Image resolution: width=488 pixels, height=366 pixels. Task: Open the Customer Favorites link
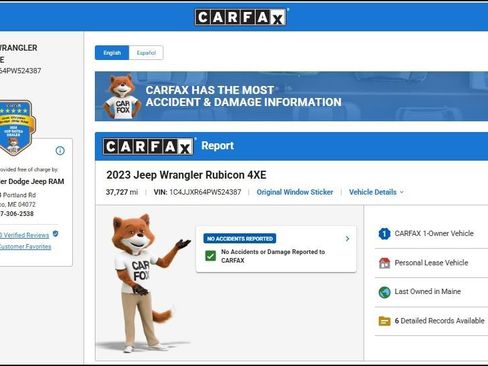(x=25, y=247)
